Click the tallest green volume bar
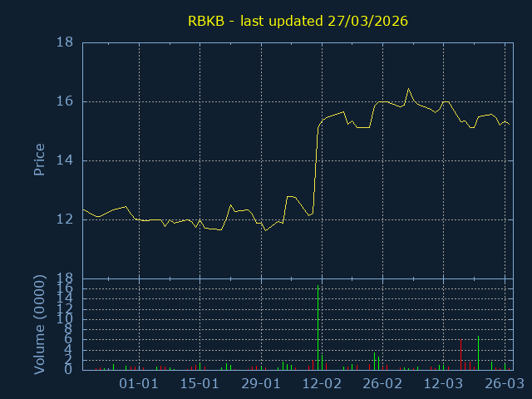 point(318,328)
